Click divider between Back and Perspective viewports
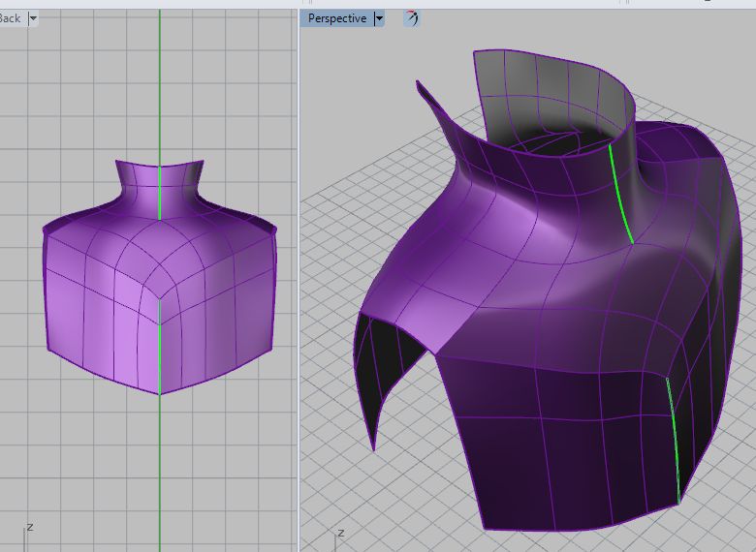The width and height of the screenshot is (756, 552). 298,291
